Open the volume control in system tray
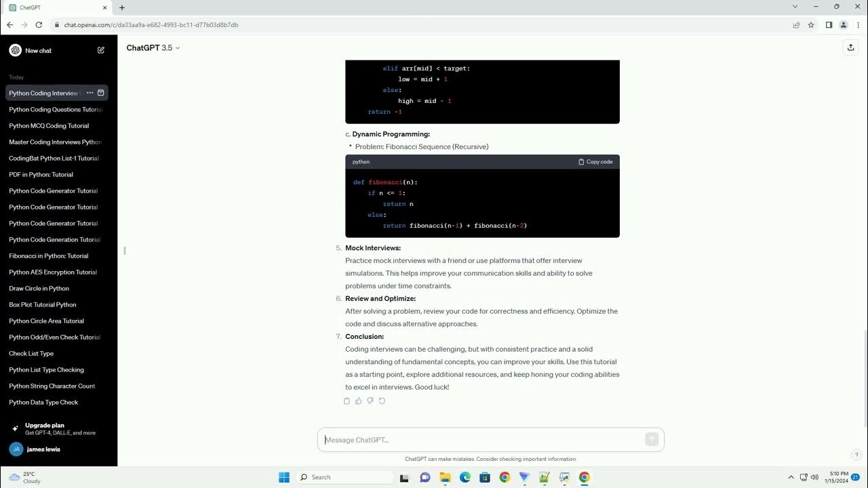The height and width of the screenshot is (488, 868). click(x=814, y=477)
